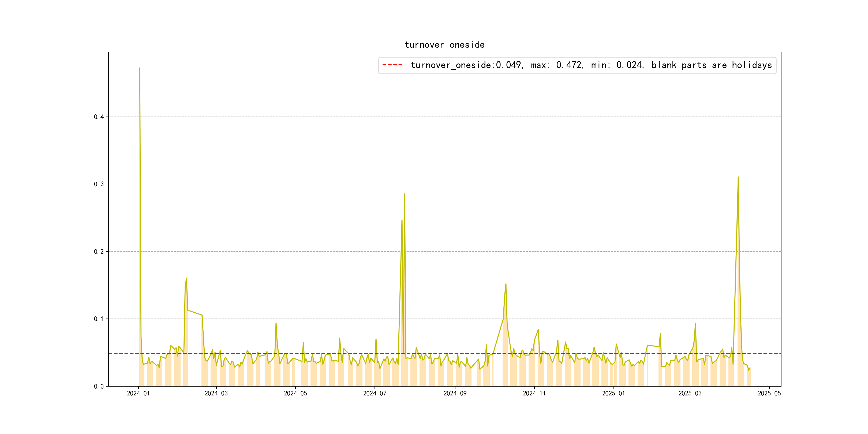Image resolution: width=868 pixels, height=434 pixels.
Task: Click the 2024-05 x-axis label
Action: [x=295, y=393]
